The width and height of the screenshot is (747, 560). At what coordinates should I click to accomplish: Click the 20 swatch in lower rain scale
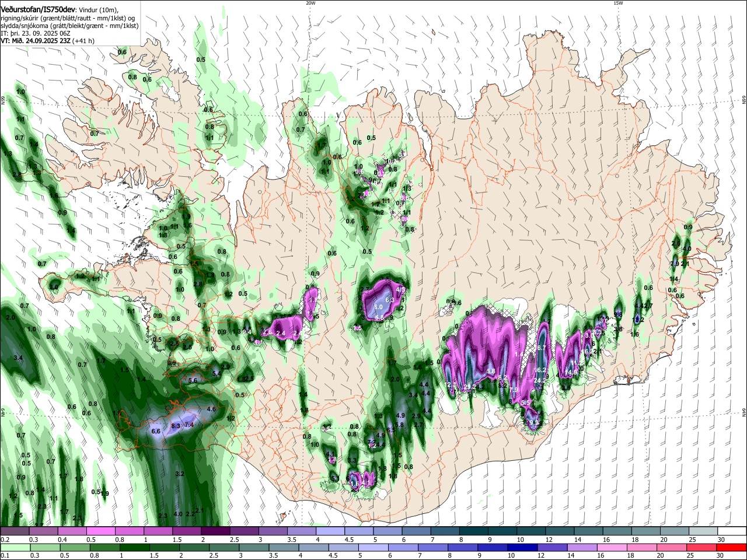click(672, 547)
